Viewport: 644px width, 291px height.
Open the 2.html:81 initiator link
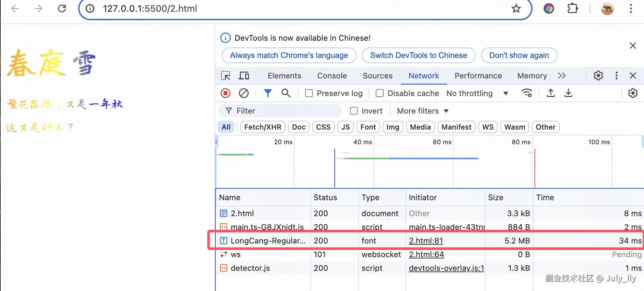pos(426,241)
